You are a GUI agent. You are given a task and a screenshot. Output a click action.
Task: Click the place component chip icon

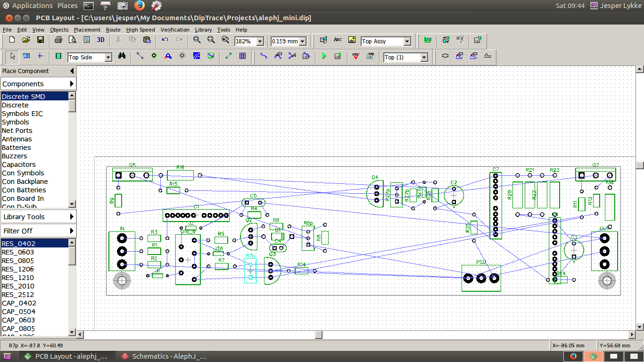point(58,56)
